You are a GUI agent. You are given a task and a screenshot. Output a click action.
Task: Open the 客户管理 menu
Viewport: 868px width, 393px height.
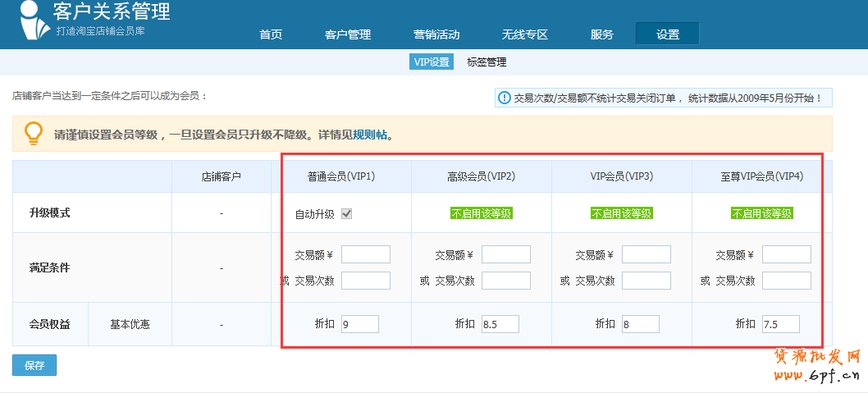348,34
